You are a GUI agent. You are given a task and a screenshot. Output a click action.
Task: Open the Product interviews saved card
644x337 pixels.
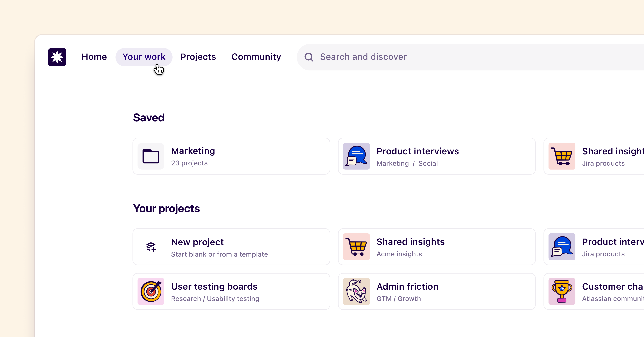click(436, 156)
